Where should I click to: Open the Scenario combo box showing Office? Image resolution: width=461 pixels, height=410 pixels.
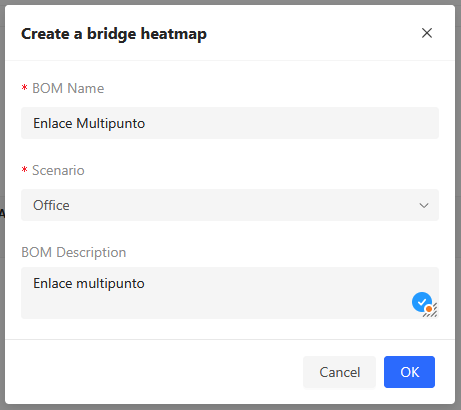230,205
